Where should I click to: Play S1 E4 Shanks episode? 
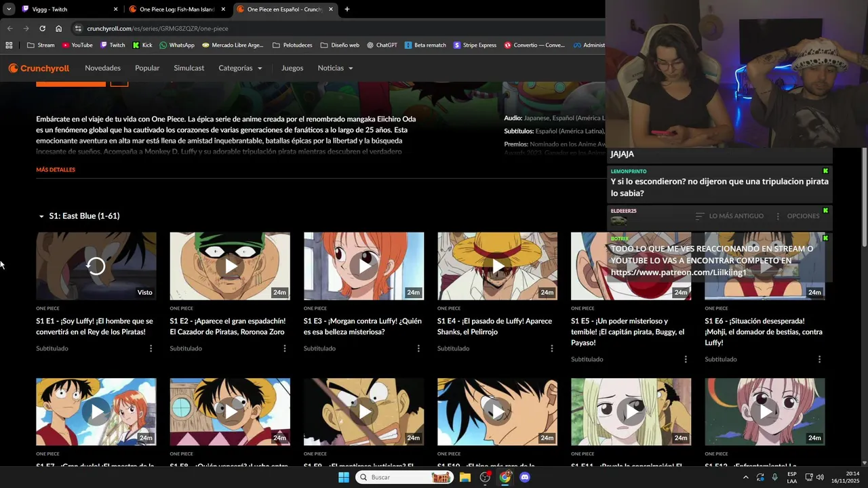[497, 266]
